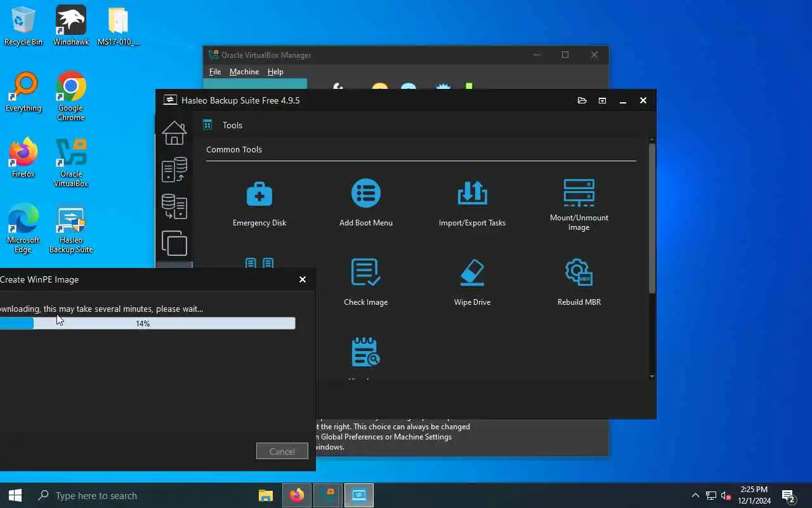Viewport: 812px width, 508px height.
Task: Cancel the WinPE image download
Action: click(x=282, y=451)
